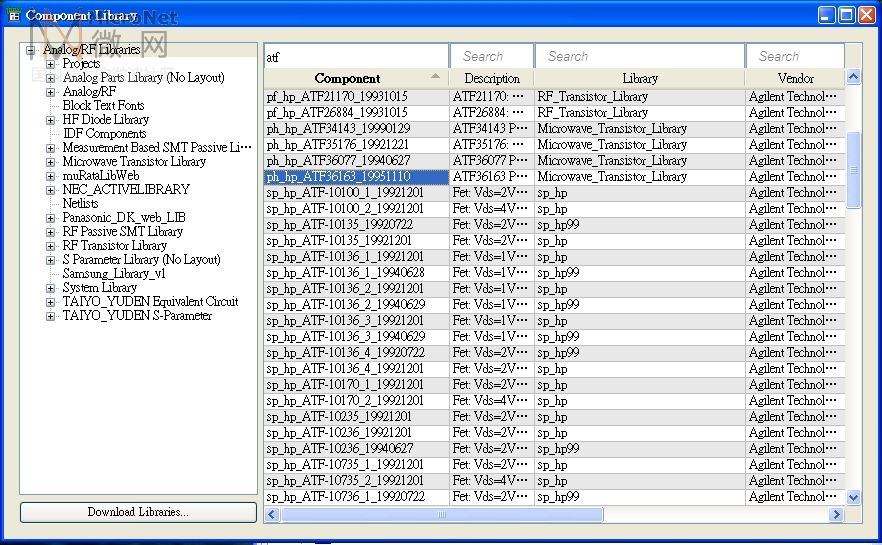Click the Component column sort arrow
Image resolution: width=882 pixels, height=545 pixels.
pos(435,76)
